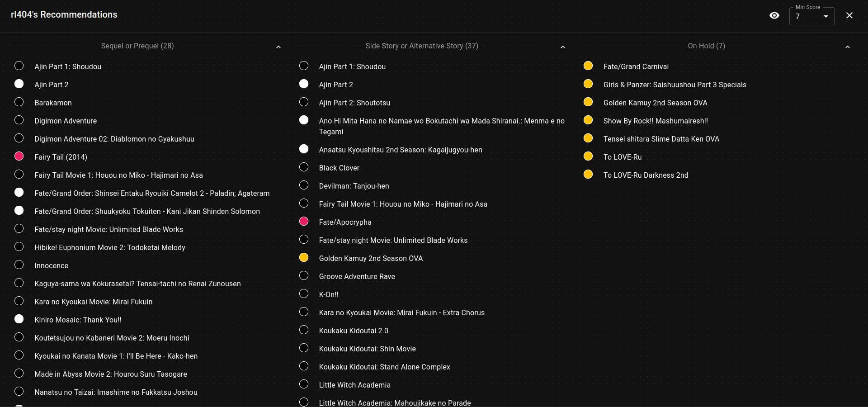Open Hibike! Euphonium Movie 2: Todoketai Melody
Image resolution: width=868 pixels, height=407 pixels.
coord(110,247)
